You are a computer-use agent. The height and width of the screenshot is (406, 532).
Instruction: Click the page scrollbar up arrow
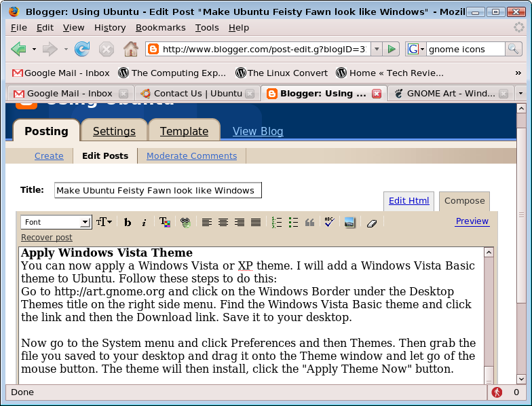[521, 109]
